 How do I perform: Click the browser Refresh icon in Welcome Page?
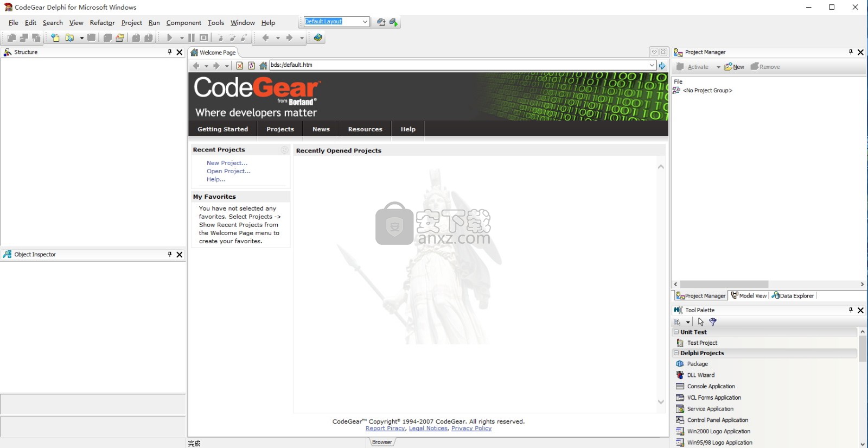click(251, 65)
